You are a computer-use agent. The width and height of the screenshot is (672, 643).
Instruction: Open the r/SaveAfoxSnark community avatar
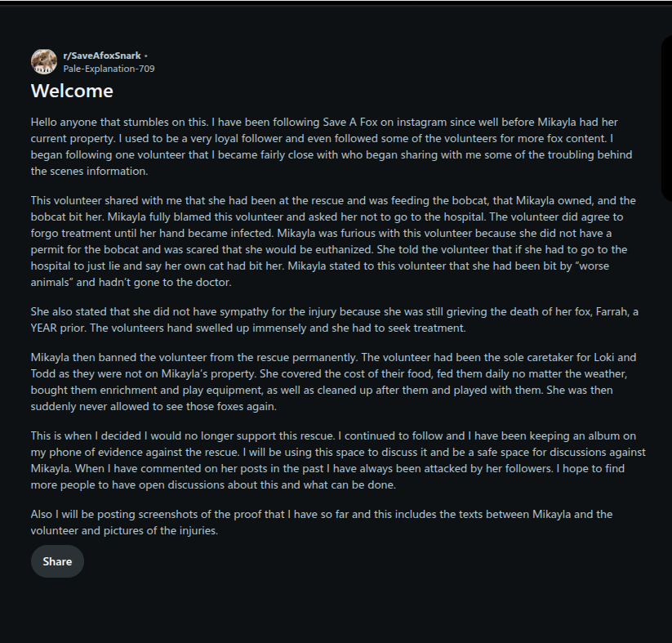point(44,62)
